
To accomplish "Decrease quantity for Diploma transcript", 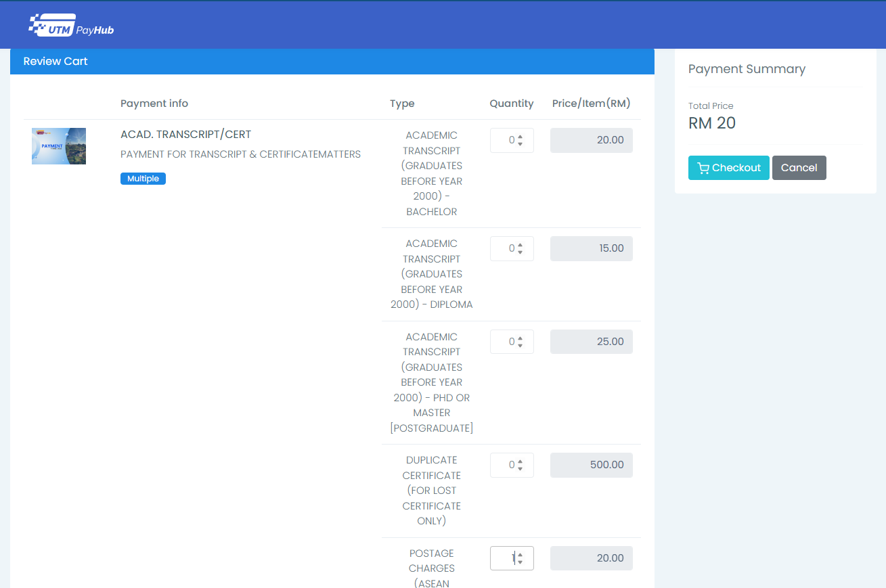I will [520, 252].
